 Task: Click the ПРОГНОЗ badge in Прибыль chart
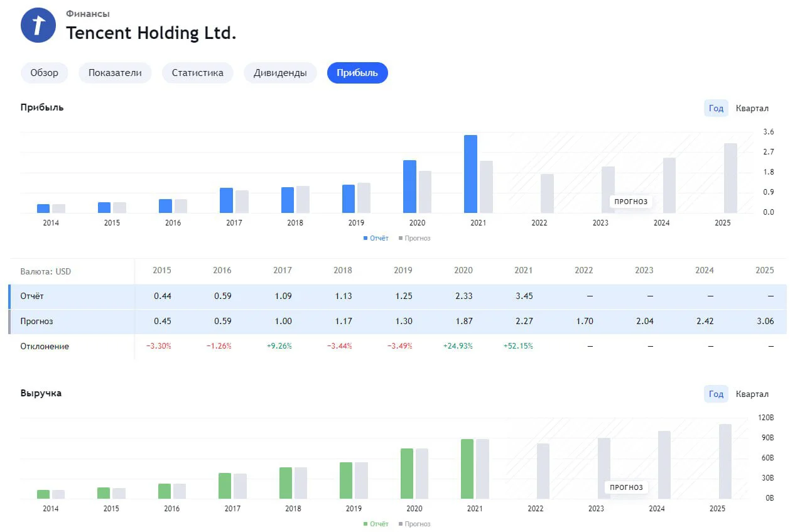[x=630, y=202]
